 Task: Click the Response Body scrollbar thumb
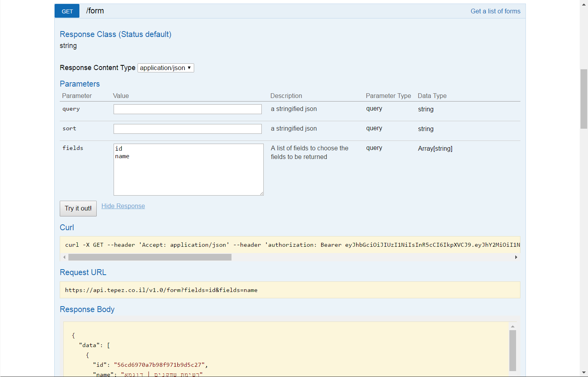coord(513,351)
